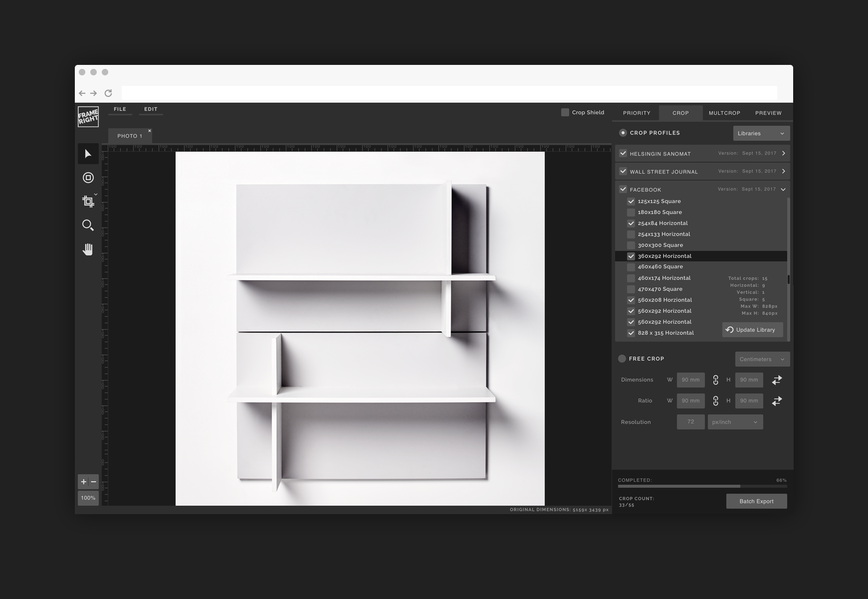Click the 100% zoom level button

coord(88,498)
